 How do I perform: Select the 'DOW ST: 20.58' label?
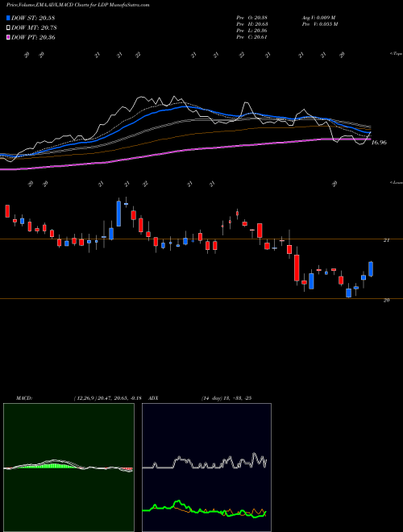[x=33, y=18]
